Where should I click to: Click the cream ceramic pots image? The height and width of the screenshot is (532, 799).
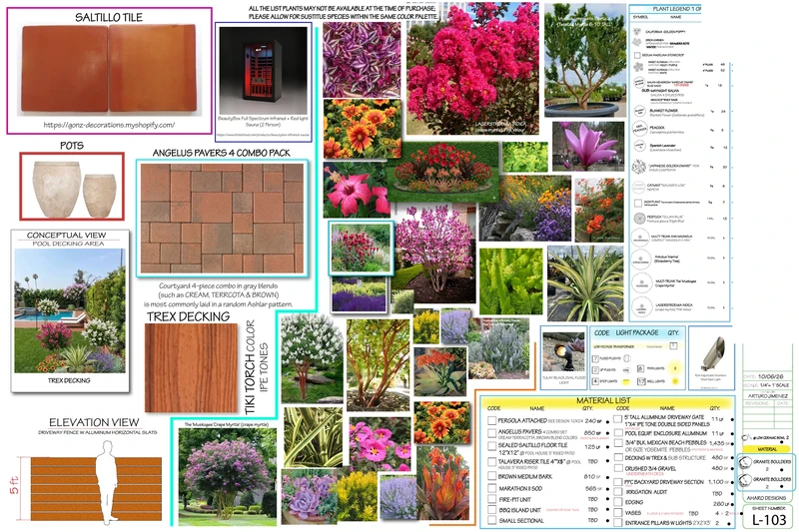72,189
